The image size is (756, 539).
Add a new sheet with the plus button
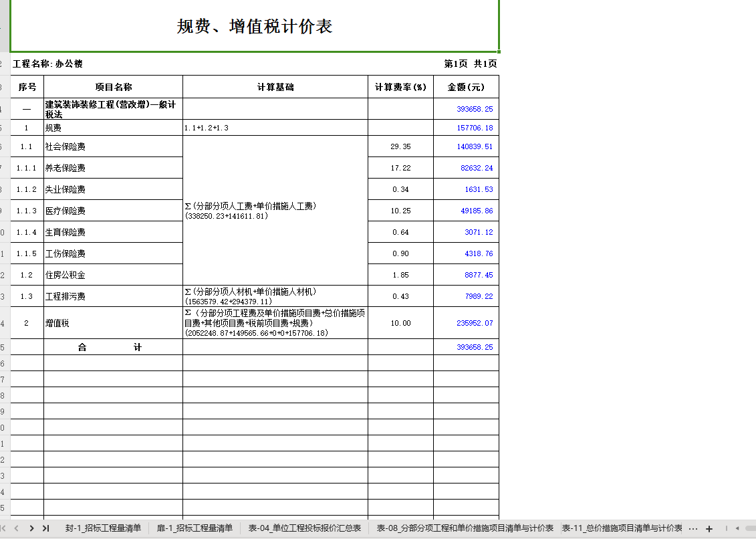[709, 529]
